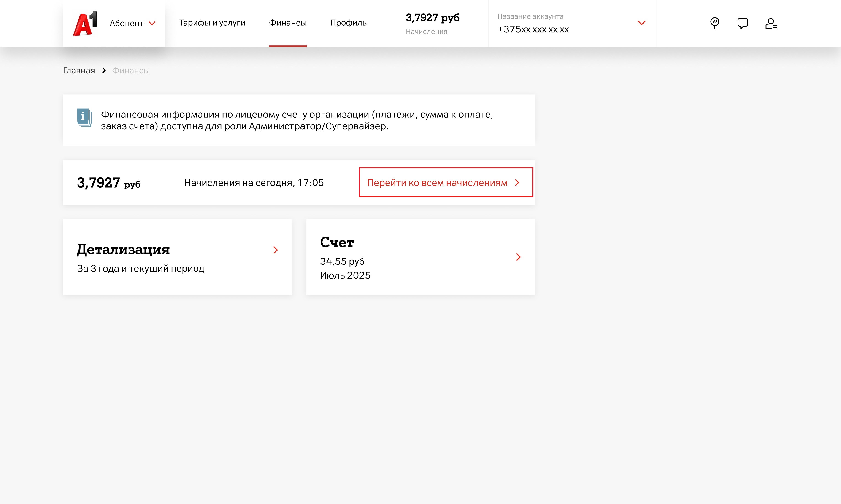Click the Название аккаунта label
Screen dimensions: 841x504
[530, 16]
